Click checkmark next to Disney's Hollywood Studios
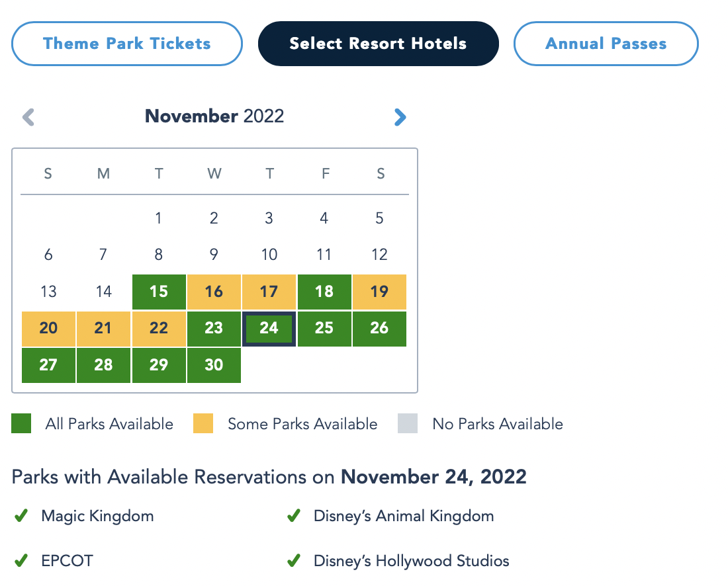Screen dimensions: 728x586 294,561
